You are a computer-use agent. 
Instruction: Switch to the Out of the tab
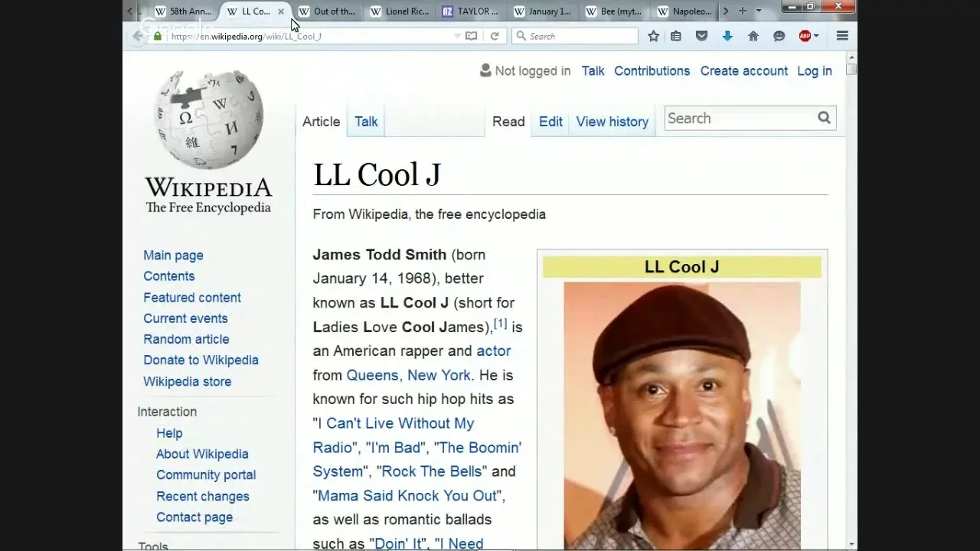coord(328,11)
